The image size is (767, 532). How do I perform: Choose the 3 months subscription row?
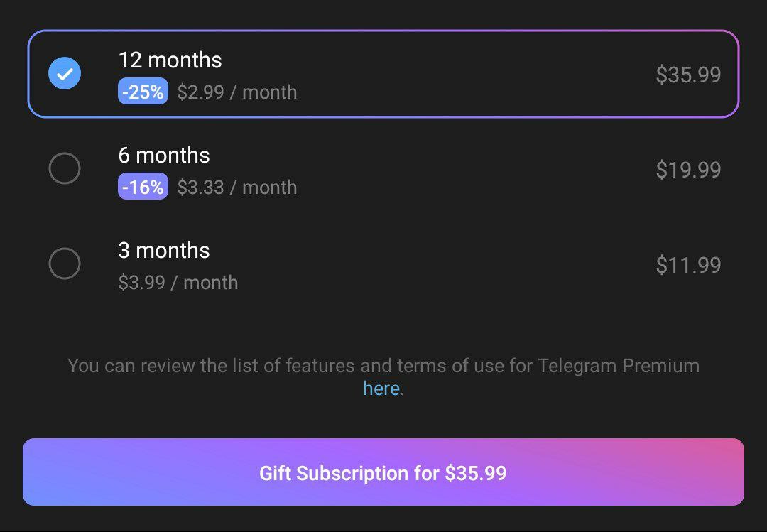pyautogui.click(x=426, y=265)
